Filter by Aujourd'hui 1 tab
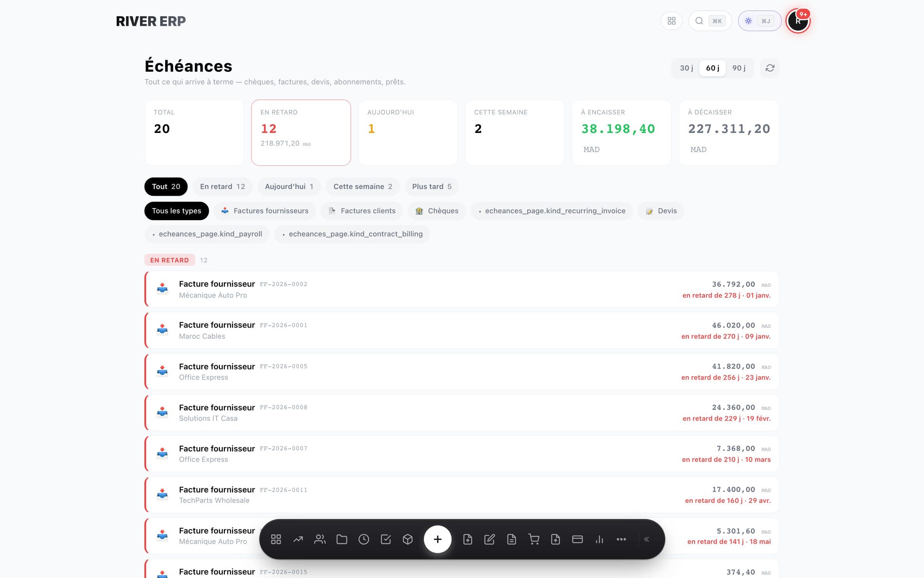 289,187
